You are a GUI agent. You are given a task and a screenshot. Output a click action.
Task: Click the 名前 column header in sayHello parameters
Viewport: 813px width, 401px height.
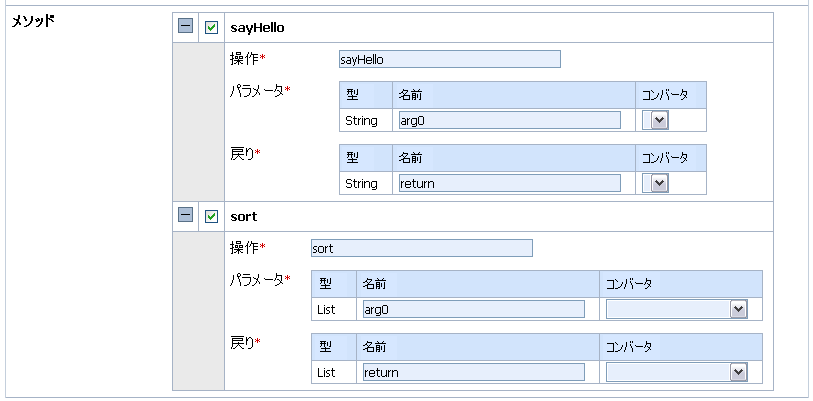coord(410,95)
